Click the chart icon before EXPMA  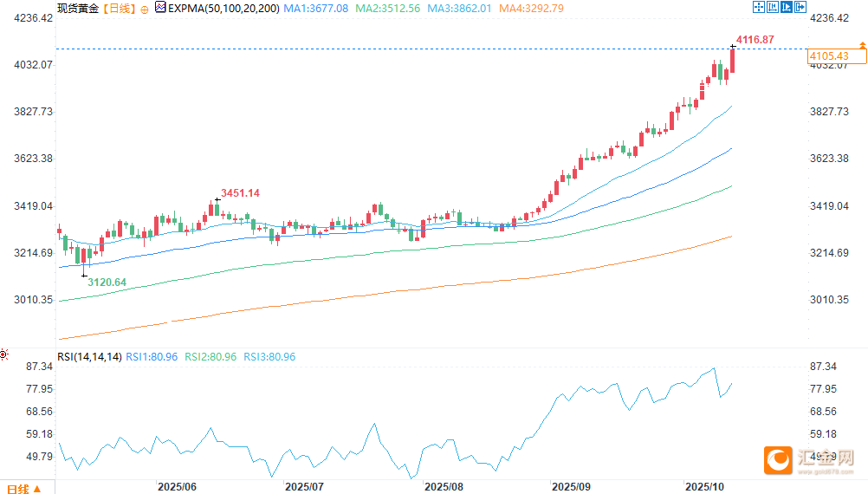click(160, 7)
